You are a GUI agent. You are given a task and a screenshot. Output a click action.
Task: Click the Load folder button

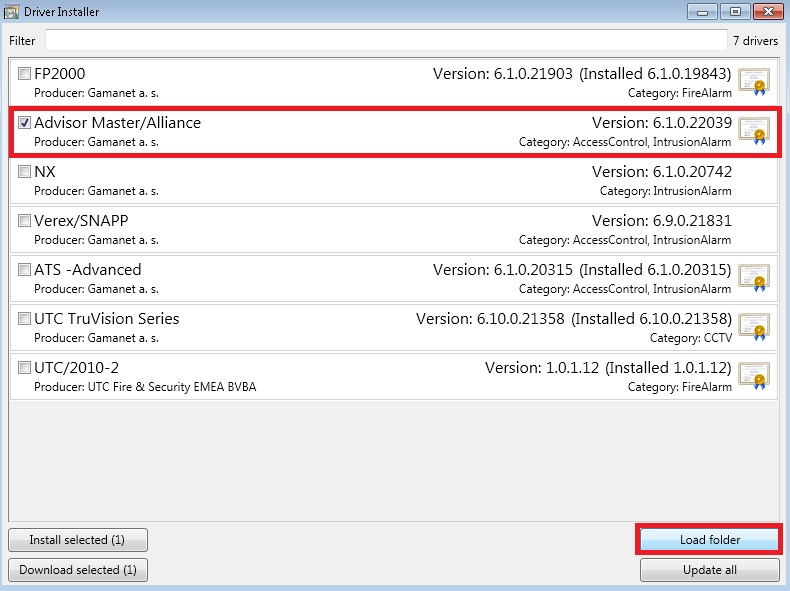[x=709, y=540]
